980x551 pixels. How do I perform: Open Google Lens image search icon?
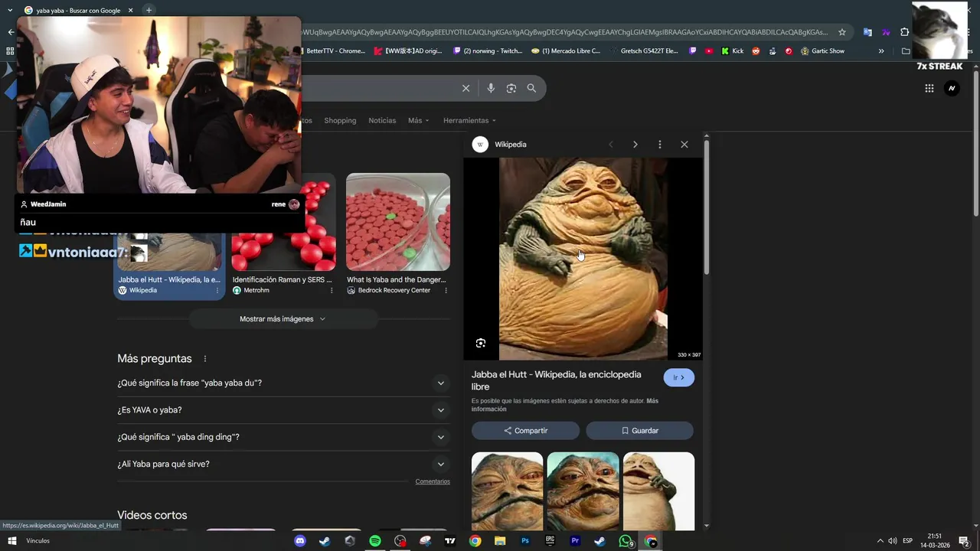tap(511, 88)
